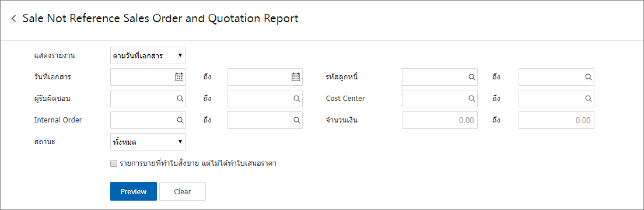Open the แสดงรายงาน dropdown
The image size is (644, 210).
pyautogui.click(x=148, y=55)
